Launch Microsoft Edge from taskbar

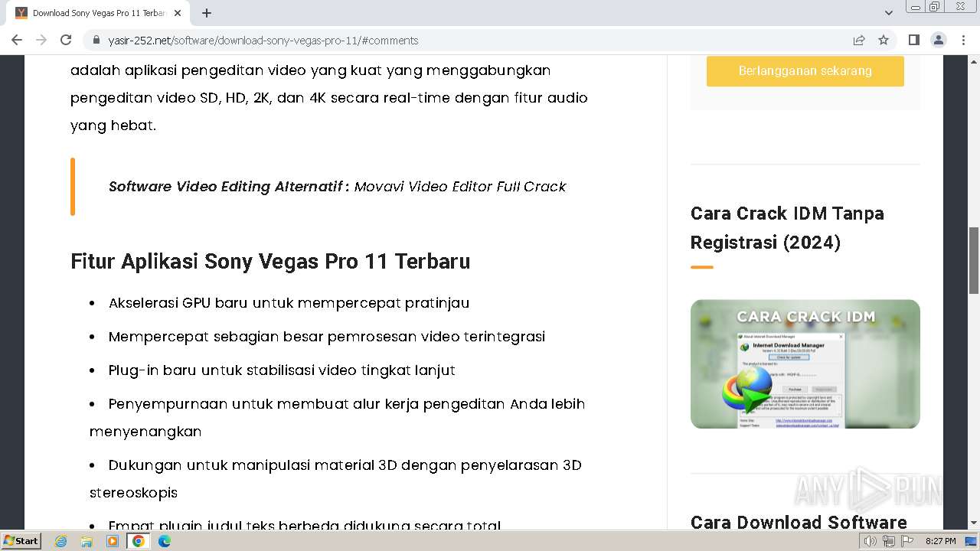pyautogui.click(x=165, y=541)
